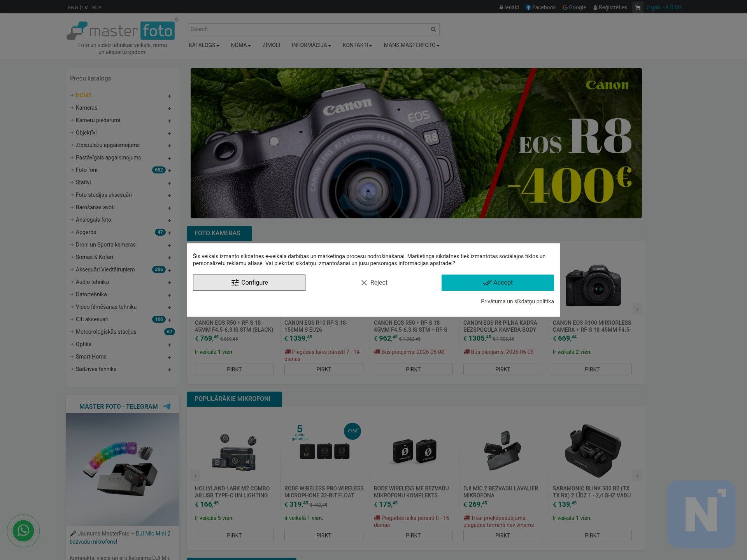Viewport: 747px width, 560px height.
Task: Expand Zibspuldžu apgaismojums category
Action: 170,146
